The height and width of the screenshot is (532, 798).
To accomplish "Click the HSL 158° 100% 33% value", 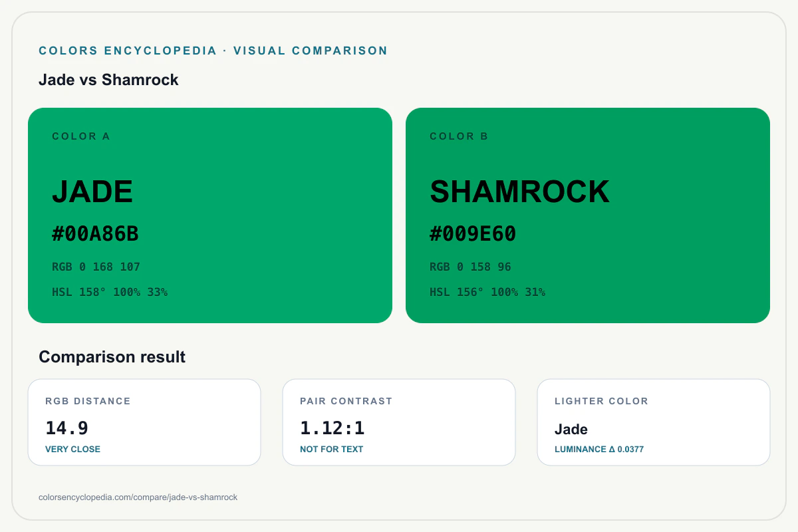I will pos(110,292).
